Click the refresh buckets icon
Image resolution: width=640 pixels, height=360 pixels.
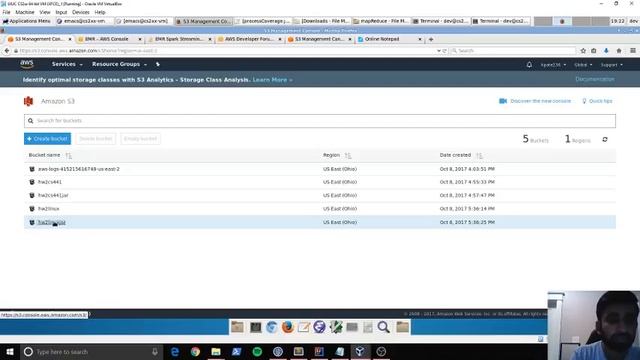coord(605,140)
